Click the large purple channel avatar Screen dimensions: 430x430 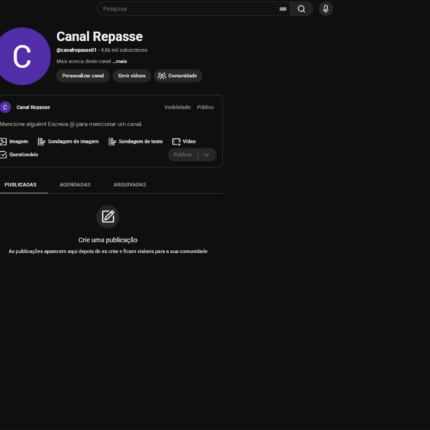(22, 56)
